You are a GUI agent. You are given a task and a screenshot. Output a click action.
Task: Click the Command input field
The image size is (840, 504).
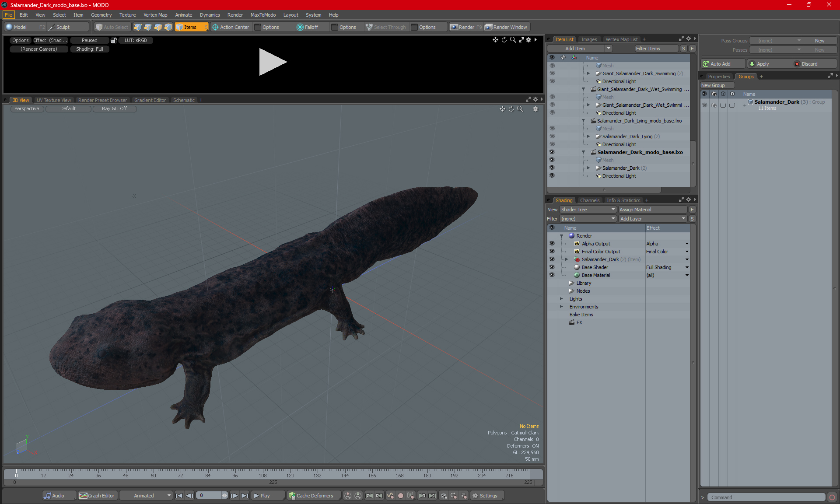point(766,497)
